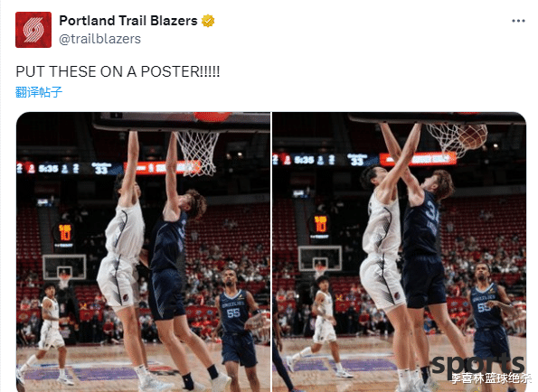Viewport: 538px width, 392px height.
Task: Open the three-dot more options menu
Action: pyautogui.click(x=518, y=21)
